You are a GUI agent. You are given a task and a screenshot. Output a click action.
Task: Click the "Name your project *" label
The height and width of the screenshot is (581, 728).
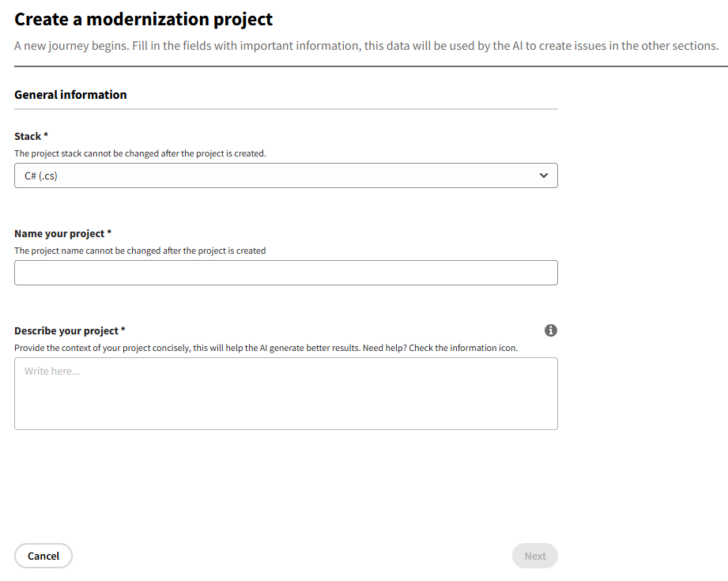62,233
